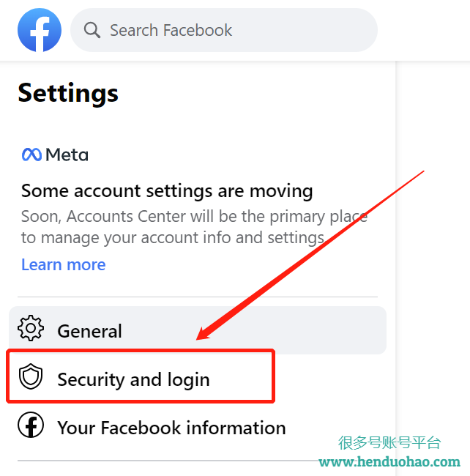Click the General gear icon
This screenshot has width=470, height=476.
(31, 328)
